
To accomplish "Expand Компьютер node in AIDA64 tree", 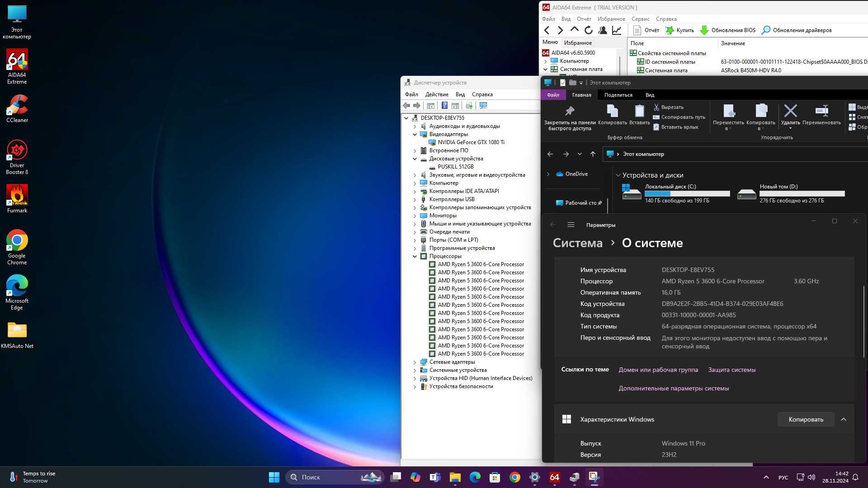I will [x=546, y=61].
